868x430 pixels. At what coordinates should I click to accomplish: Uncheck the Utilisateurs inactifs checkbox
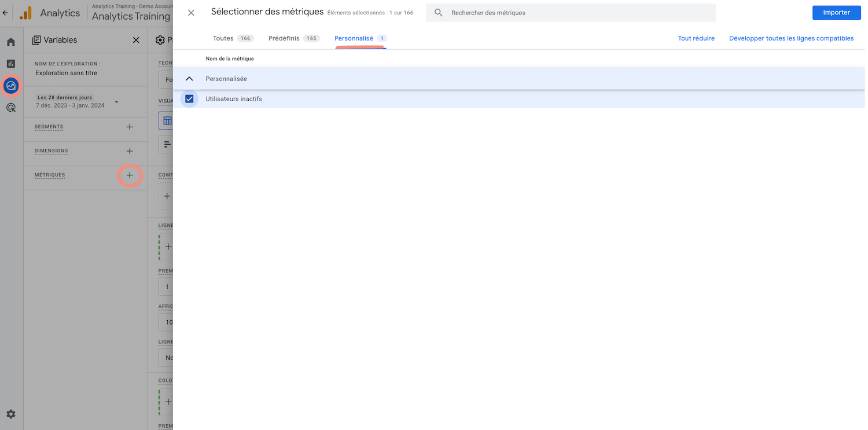click(189, 99)
